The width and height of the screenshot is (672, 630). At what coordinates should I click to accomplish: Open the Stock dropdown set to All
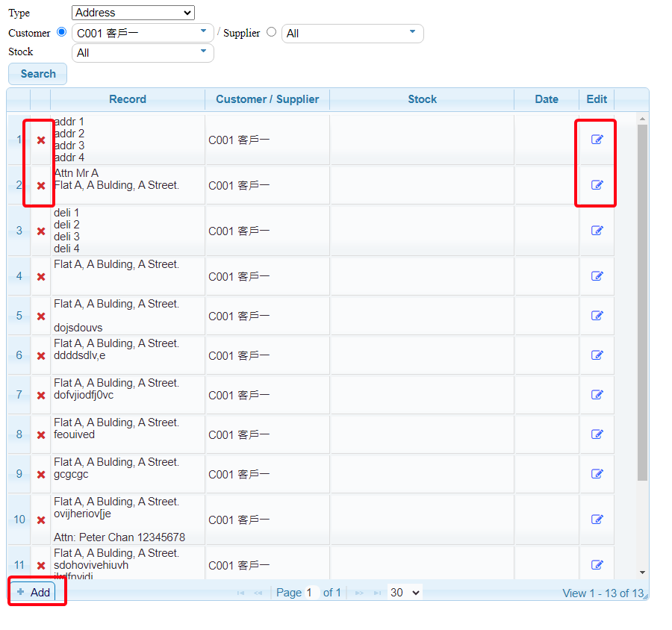point(143,53)
